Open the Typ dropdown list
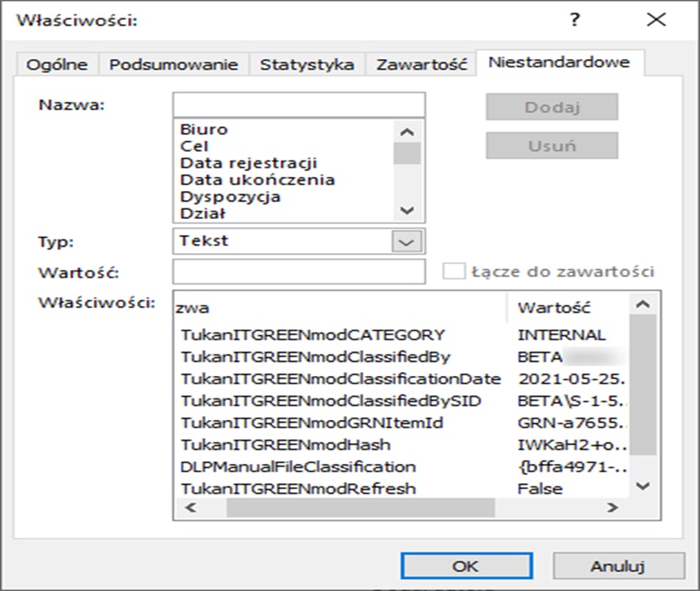The image size is (700, 591). 406,242
